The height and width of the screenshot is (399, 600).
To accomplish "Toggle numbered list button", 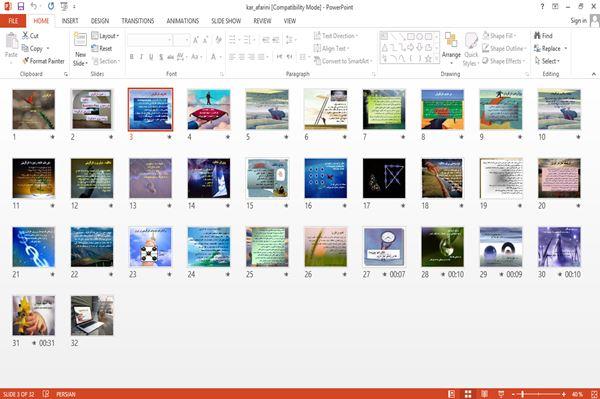I will click(x=248, y=40).
